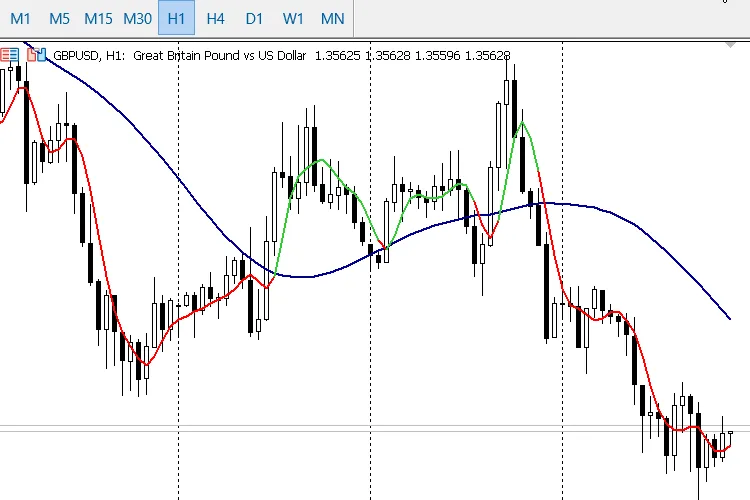Click the first price value 1.35625
Image resolution: width=750 pixels, height=500 pixels.
point(338,56)
